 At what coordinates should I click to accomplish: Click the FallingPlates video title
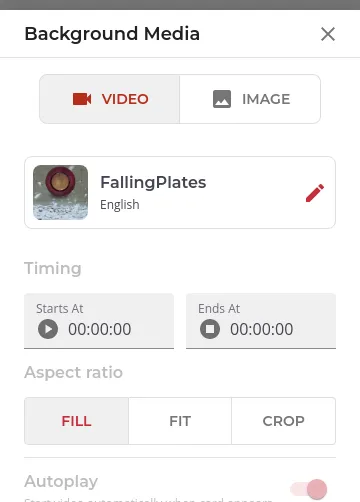[153, 182]
